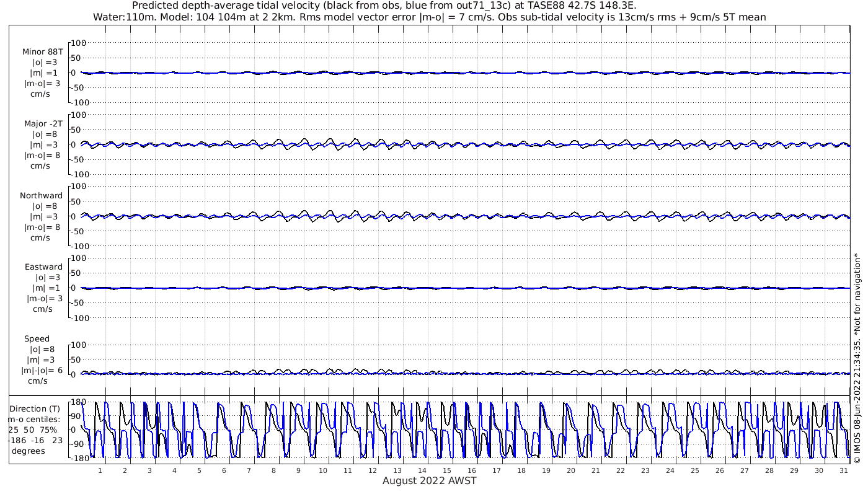Click '|m-o|= 3' under Eastward

point(43,298)
